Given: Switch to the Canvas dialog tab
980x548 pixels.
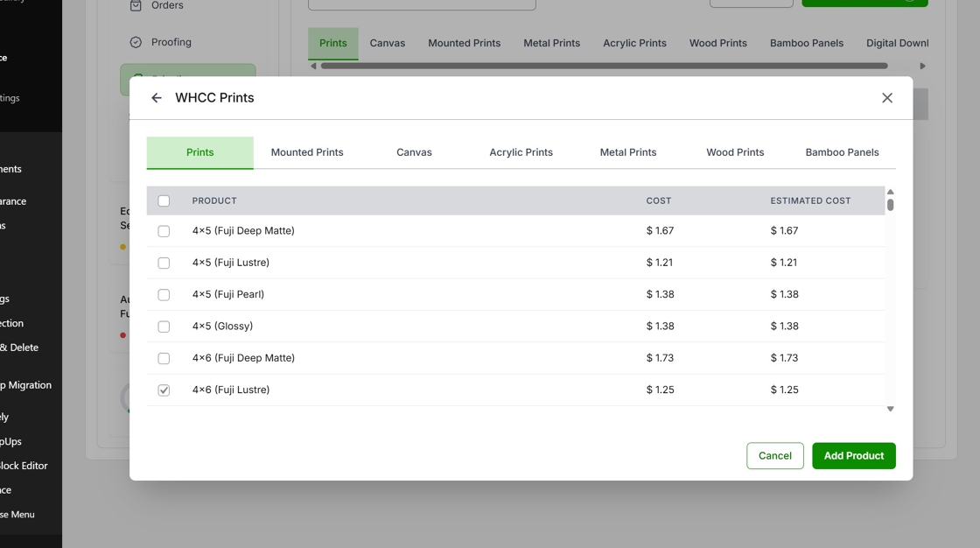Looking at the screenshot, I should click(x=414, y=152).
